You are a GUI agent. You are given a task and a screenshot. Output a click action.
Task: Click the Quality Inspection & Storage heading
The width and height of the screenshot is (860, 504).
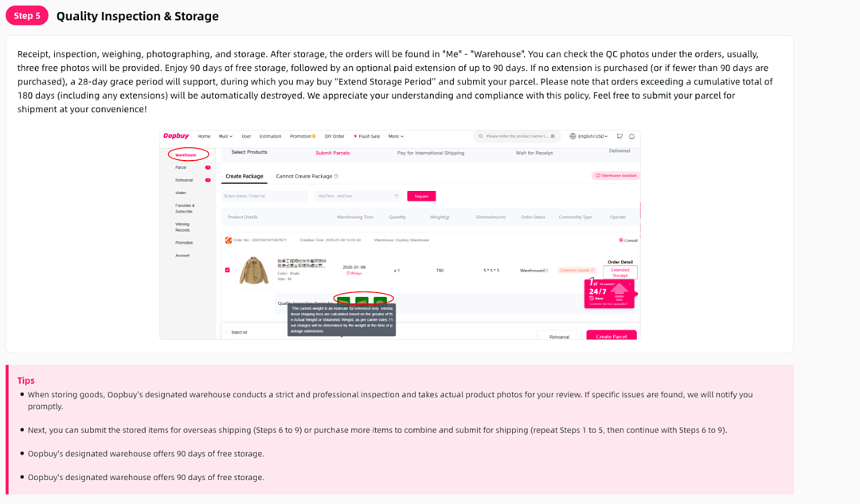coord(138,16)
